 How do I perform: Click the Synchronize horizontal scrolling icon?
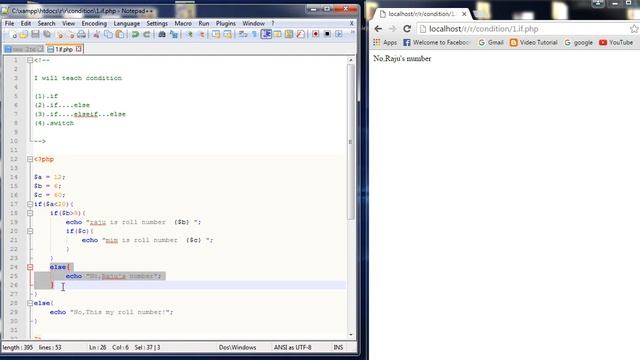pyautogui.click(x=227, y=35)
